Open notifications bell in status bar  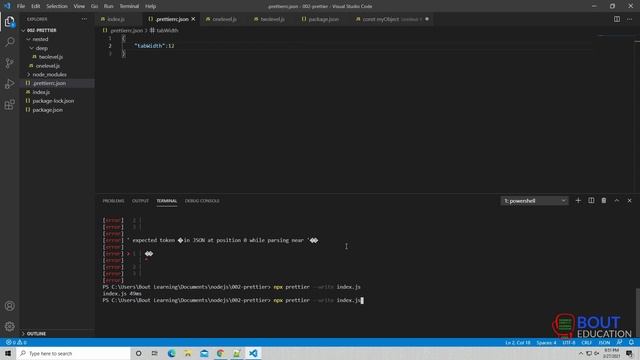631,342
